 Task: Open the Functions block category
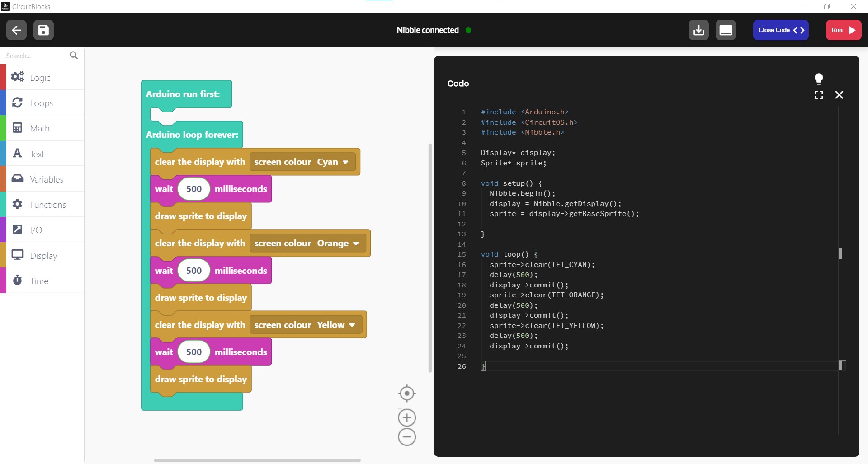tap(42, 204)
